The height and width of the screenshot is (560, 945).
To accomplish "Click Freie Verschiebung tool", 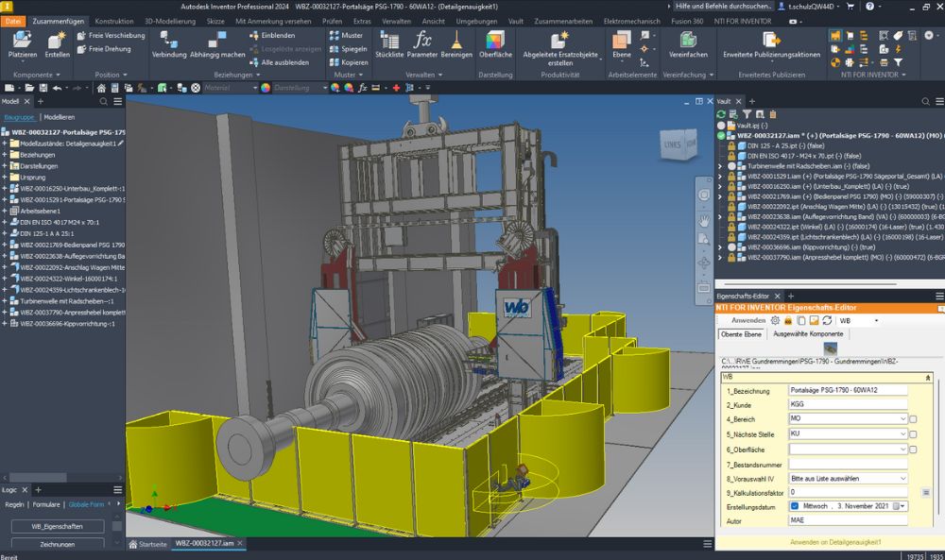I will tap(111, 36).
